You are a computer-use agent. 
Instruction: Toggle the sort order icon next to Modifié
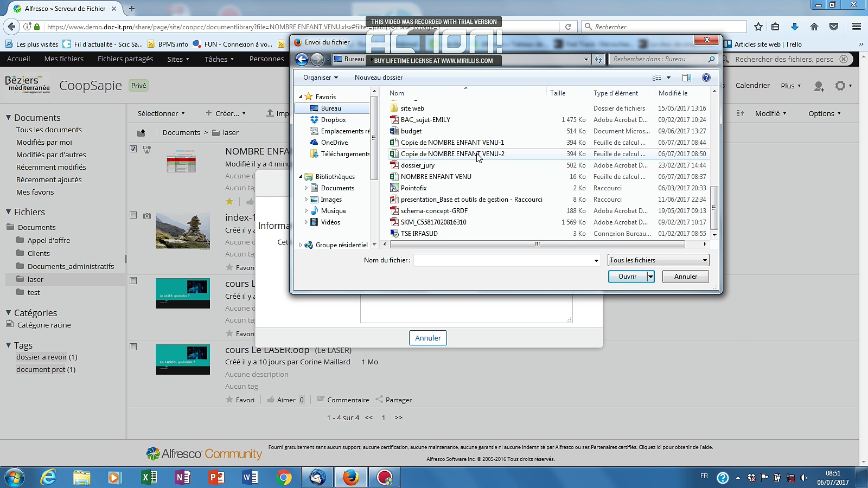pyautogui.click(x=741, y=113)
